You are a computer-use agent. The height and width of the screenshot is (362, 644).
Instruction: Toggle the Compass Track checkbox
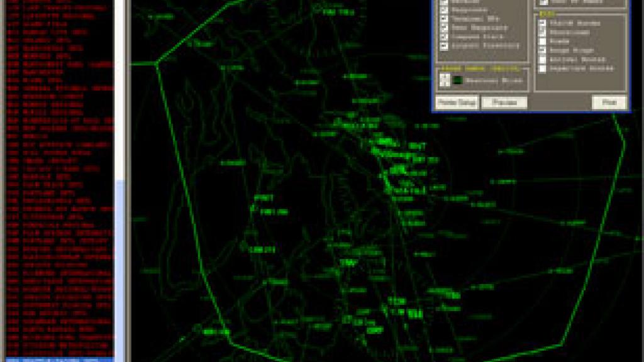tap(445, 36)
